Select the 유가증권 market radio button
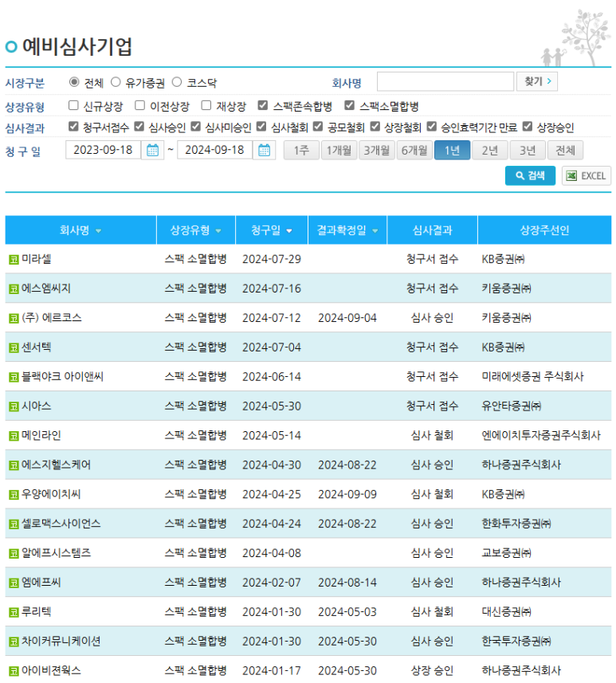Image resolution: width=616 pixels, height=683 pixels. click(116, 82)
